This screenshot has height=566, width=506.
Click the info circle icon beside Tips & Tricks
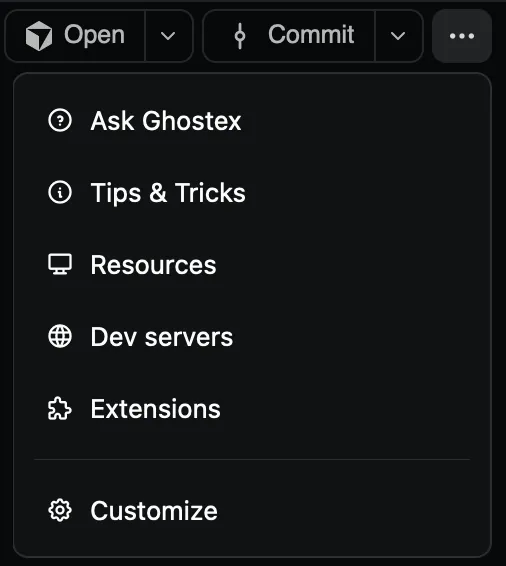pyautogui.click(x=60, y=192)
